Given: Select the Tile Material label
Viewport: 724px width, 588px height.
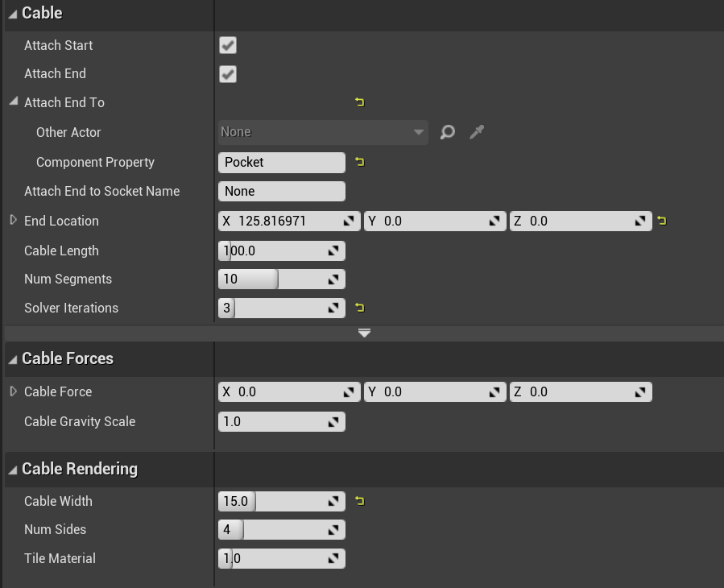Looking at the screenshot, I should coord(60,558).
